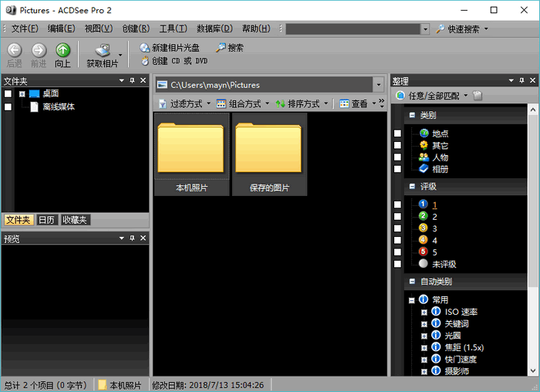This screenshot has width=540, height=392.
Task: Expand the 关键词 node
Action: 424,324
